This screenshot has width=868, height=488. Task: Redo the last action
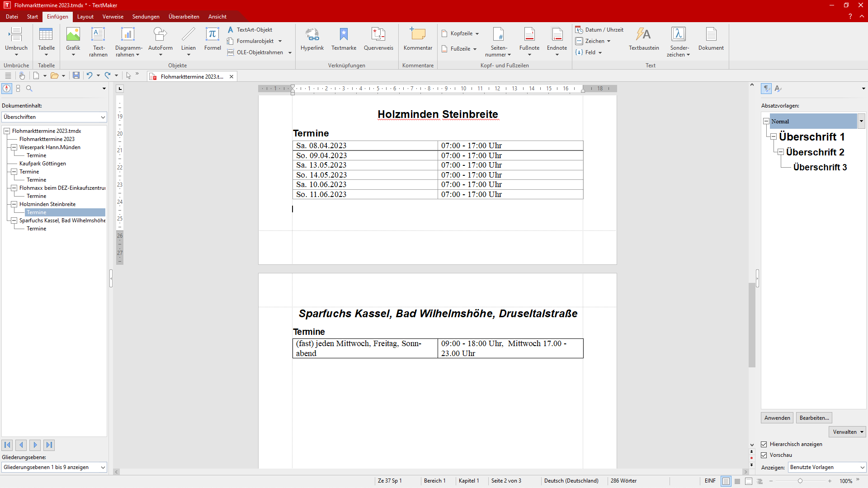[x=108, y=75]
